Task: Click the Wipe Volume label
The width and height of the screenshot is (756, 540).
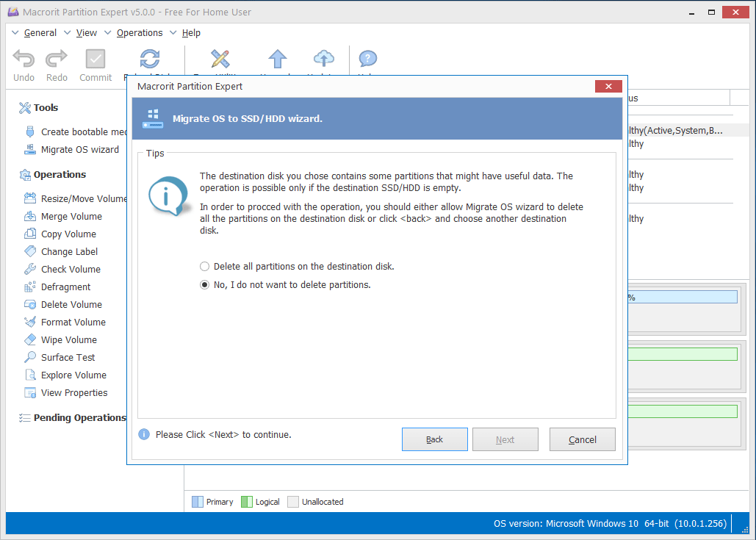Action: [69, 339]
